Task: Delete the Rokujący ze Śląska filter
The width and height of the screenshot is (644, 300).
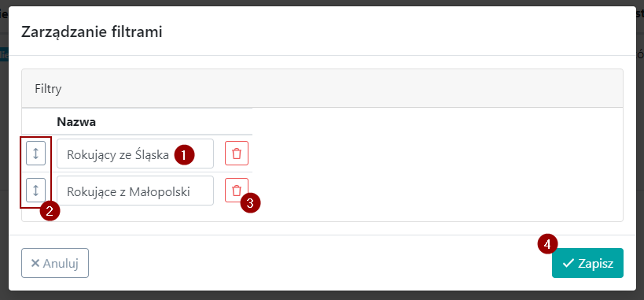Action: pos(237,153)
